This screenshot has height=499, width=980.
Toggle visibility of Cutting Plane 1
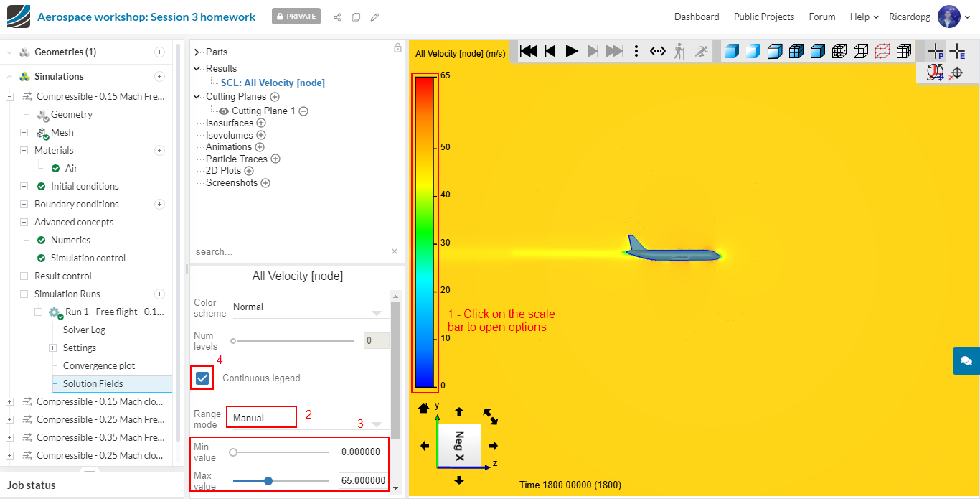pos(224,111)
